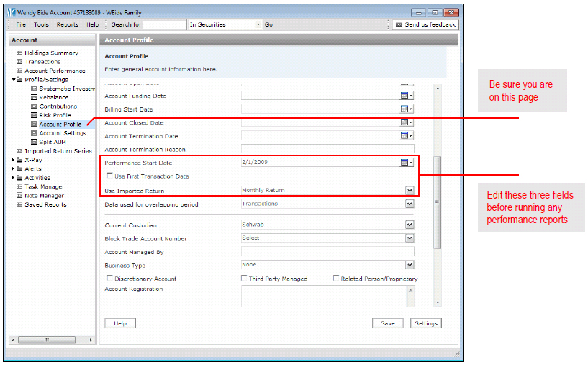Open calendar picker for Performance Start Date

[x=406, y=163]
